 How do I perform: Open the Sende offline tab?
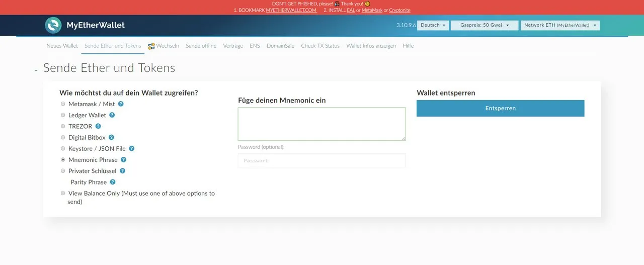tap(201, 46)
